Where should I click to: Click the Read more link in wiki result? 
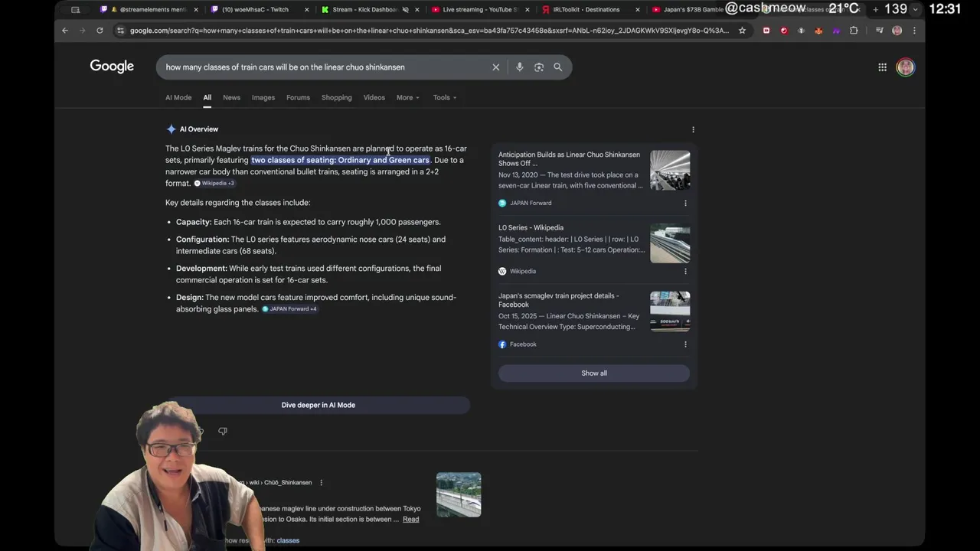click(x=411, y=520)
